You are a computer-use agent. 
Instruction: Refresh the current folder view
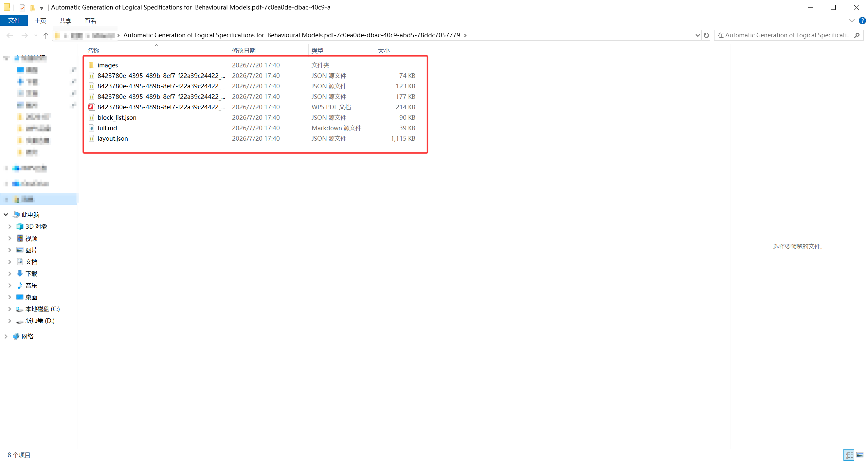706,35
